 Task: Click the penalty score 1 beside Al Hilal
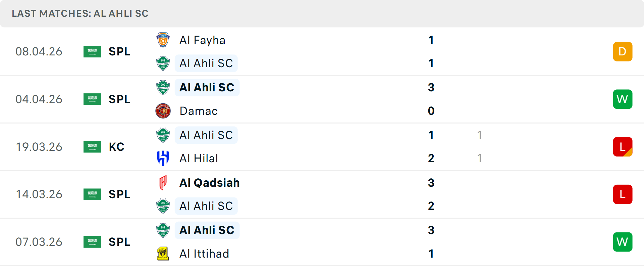tap(480, 158)
